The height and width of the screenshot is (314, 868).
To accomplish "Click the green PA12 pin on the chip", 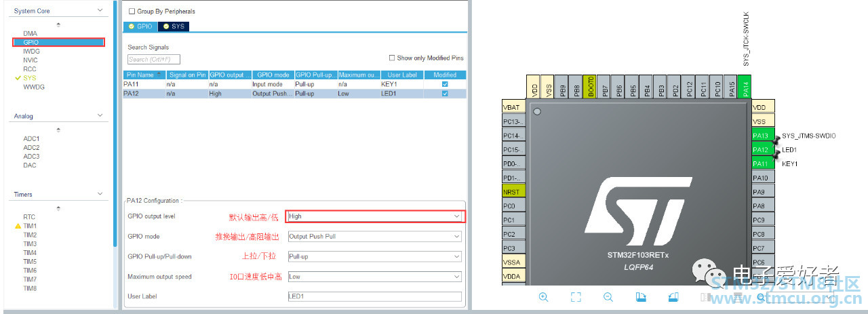I will point(763,150).
